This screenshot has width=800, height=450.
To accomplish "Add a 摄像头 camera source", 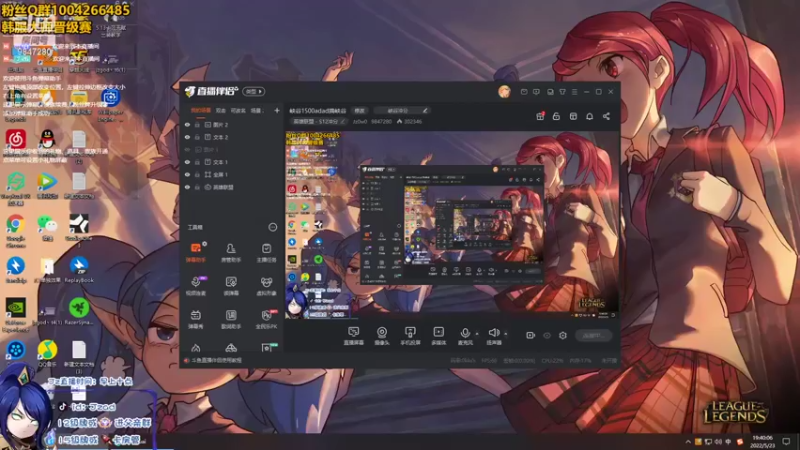I will [382, 336].
